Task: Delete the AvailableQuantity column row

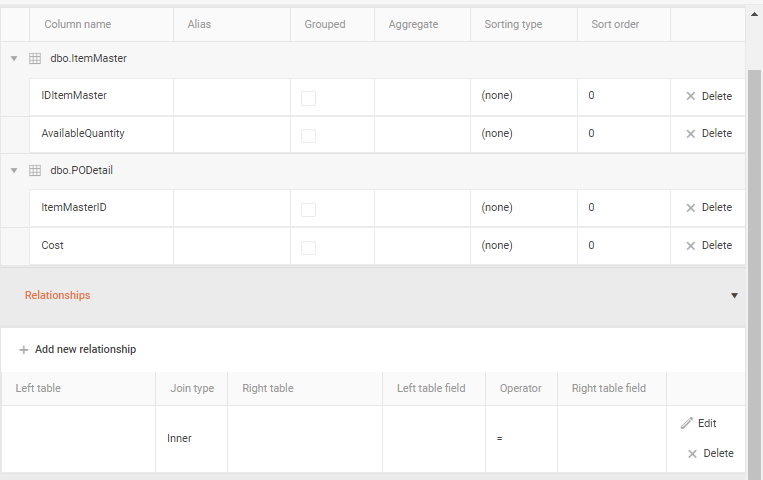Action: click(708, 133)
